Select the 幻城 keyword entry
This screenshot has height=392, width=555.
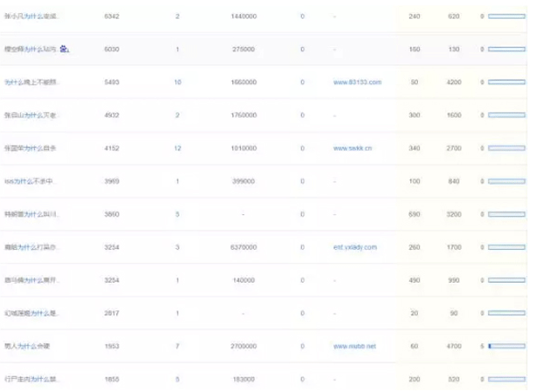(31, 313)
